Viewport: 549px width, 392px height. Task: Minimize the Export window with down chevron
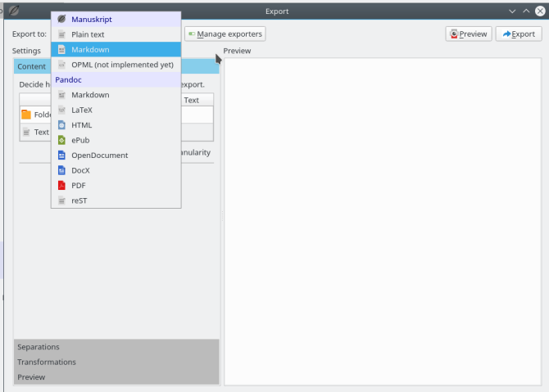pos(512,11)
